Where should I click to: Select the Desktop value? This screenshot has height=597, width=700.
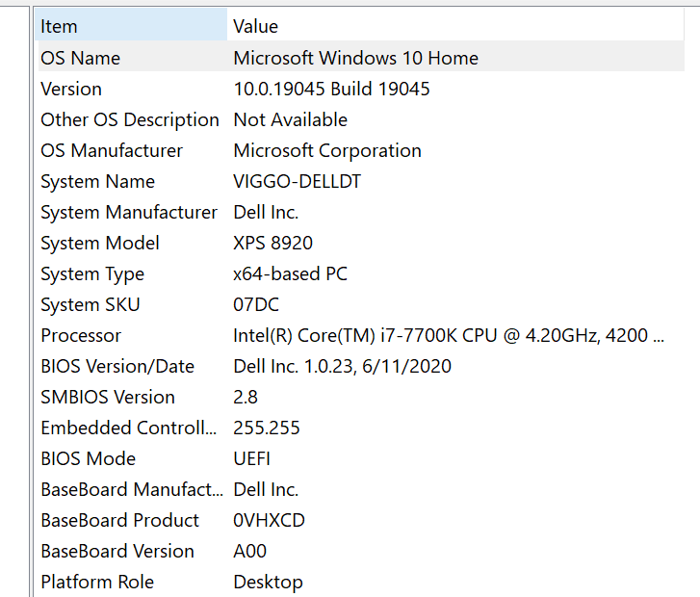269,583
